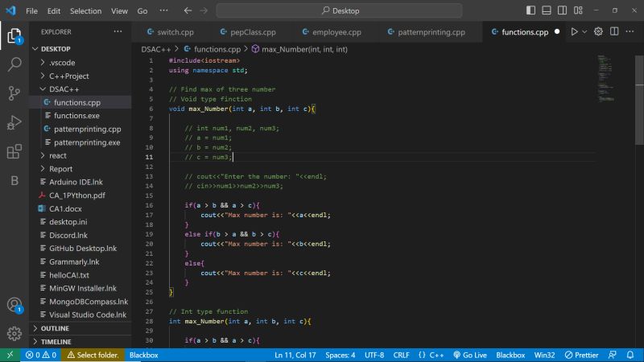Open the Blackbox sidebar icon
The height and width of the screenshot is (362, 644).
pos(14,180)
